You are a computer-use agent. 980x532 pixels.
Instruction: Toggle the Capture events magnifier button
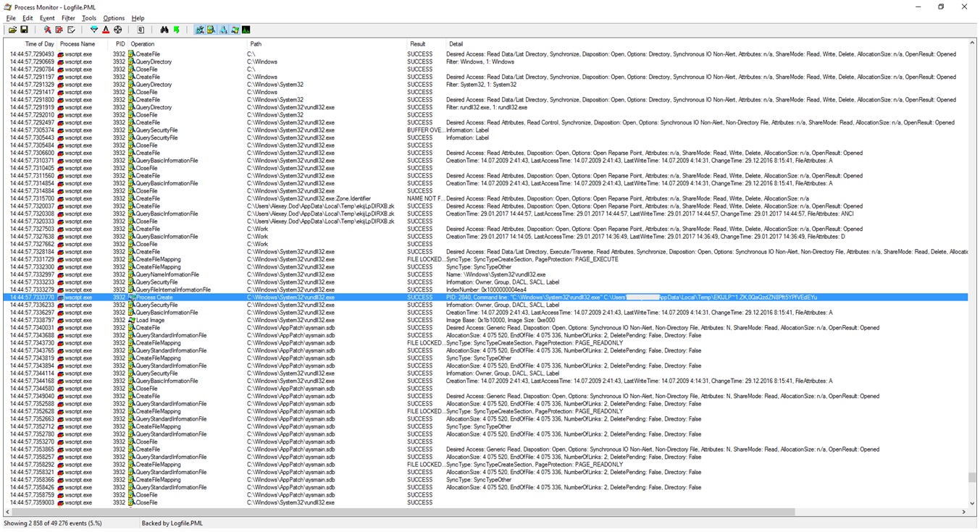tap(47, 30)
